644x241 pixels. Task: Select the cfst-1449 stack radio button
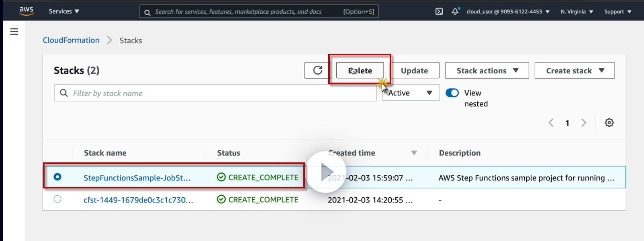point(57,199)
